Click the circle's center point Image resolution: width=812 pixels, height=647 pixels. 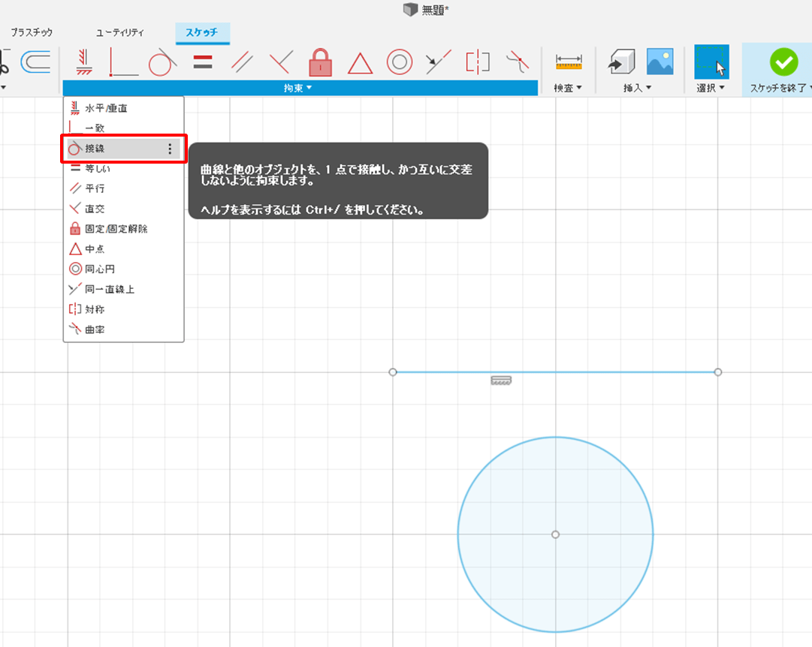click(555, 534)
